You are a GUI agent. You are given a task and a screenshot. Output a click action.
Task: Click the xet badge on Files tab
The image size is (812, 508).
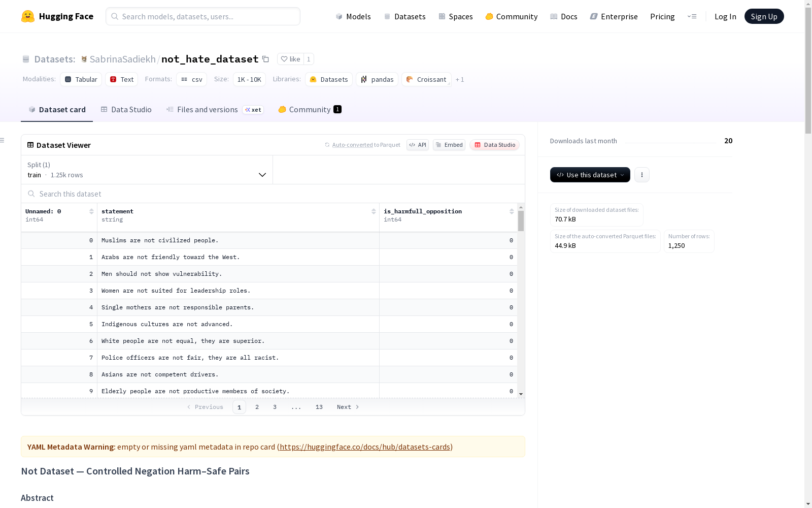253,110
